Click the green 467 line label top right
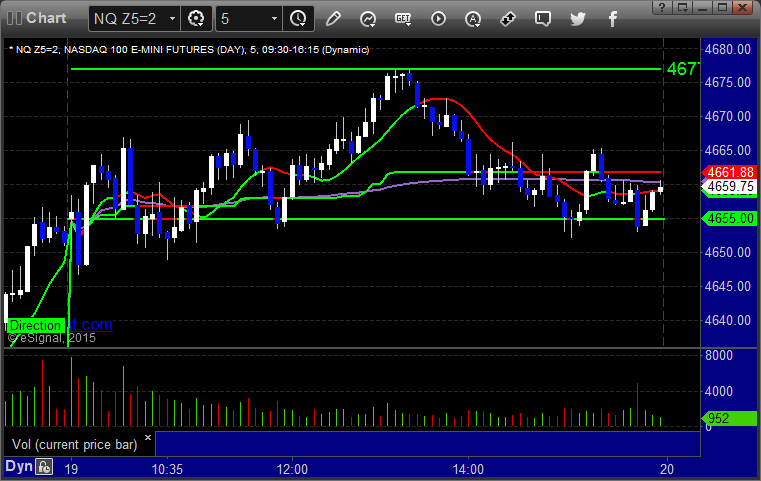 click(x=682, y=69)
